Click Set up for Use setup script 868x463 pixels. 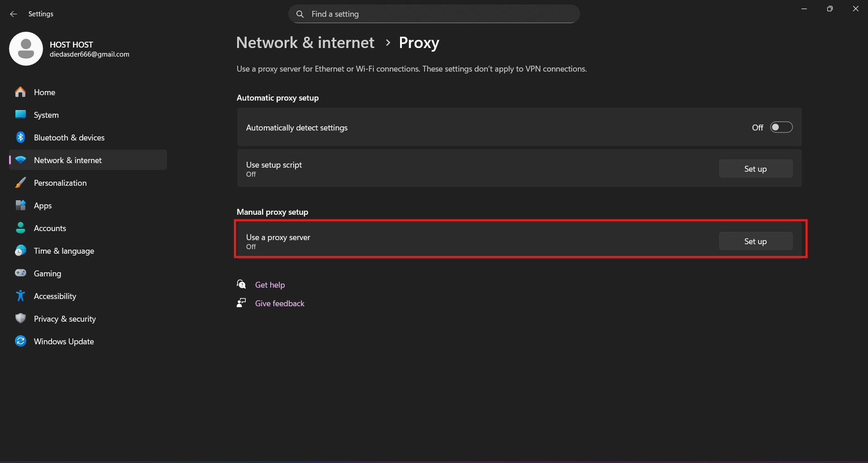click(756, 169)
